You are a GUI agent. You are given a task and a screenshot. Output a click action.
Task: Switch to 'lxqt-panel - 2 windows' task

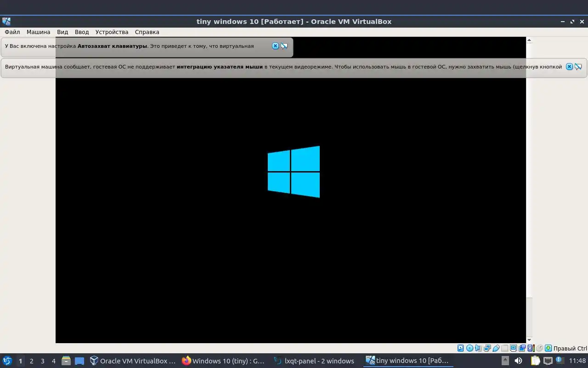pos(315,361)
